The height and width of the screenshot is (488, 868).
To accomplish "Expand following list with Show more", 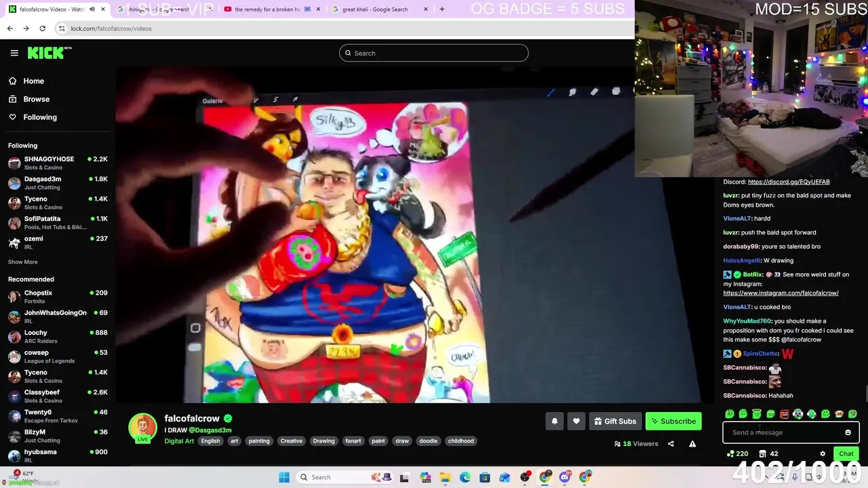I will [x=23, y=262].
